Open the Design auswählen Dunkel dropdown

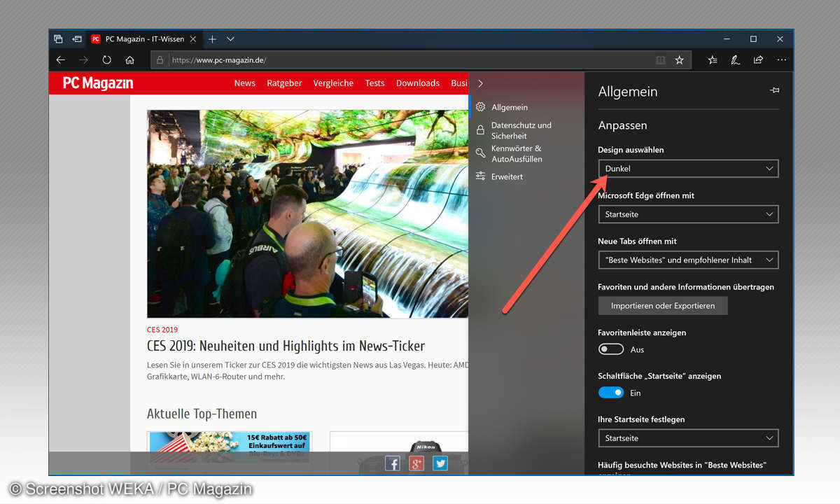(688, 169)
